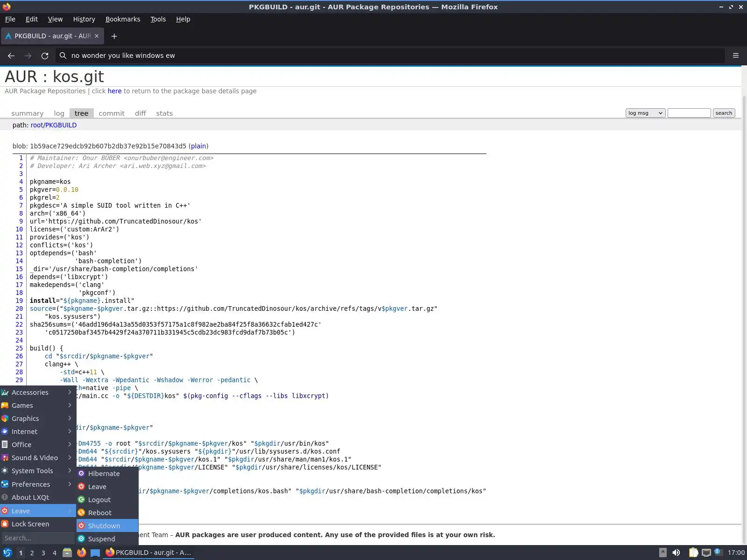Go back to the previous page
The height and width of the screenshot is (560, 747).
(x=11, y=56)
